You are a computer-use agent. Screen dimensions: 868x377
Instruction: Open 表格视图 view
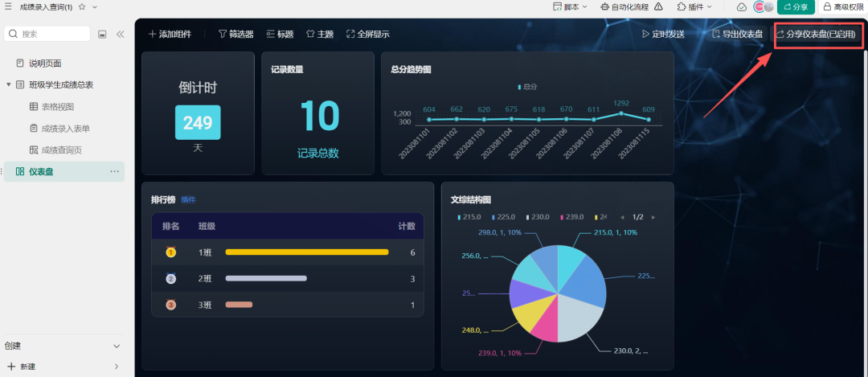(57, 107)
